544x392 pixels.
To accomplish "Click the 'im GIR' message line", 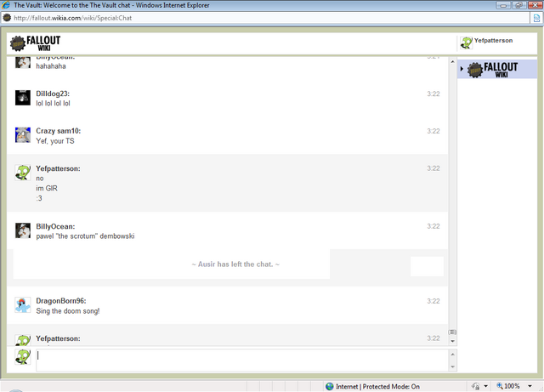I will point(47,188).
